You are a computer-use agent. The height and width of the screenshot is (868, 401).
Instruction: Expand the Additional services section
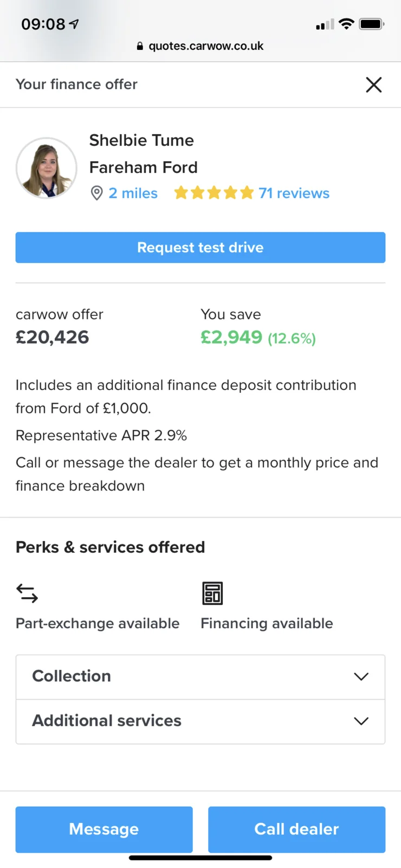200,721
